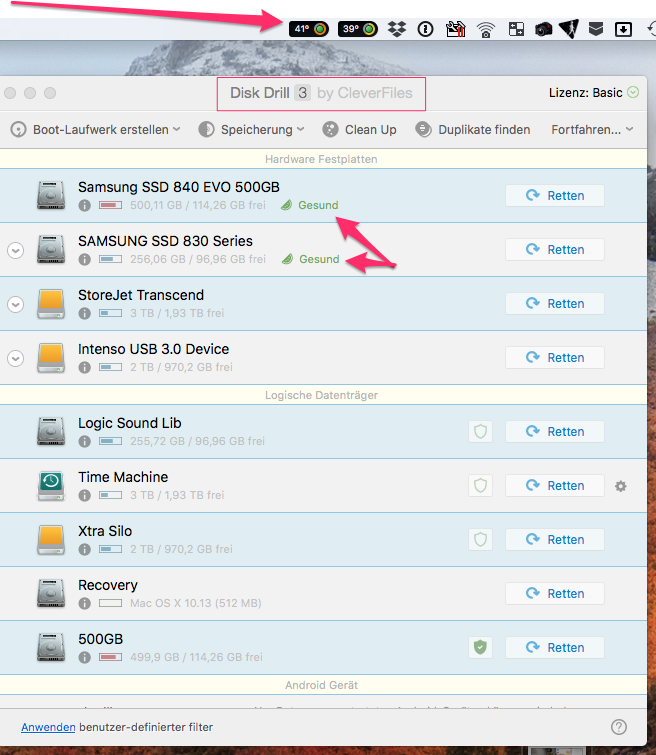Screen dimensions: 656x755
Task: Show info for Samsung SSD 840 EVO
Action: pos(84,206)
